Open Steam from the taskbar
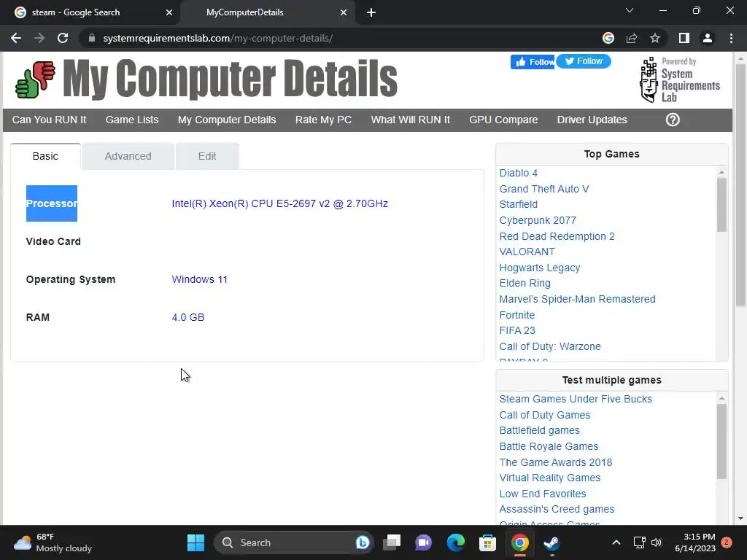This screenshot has width=747, height=560. click(x=551, y=542)
